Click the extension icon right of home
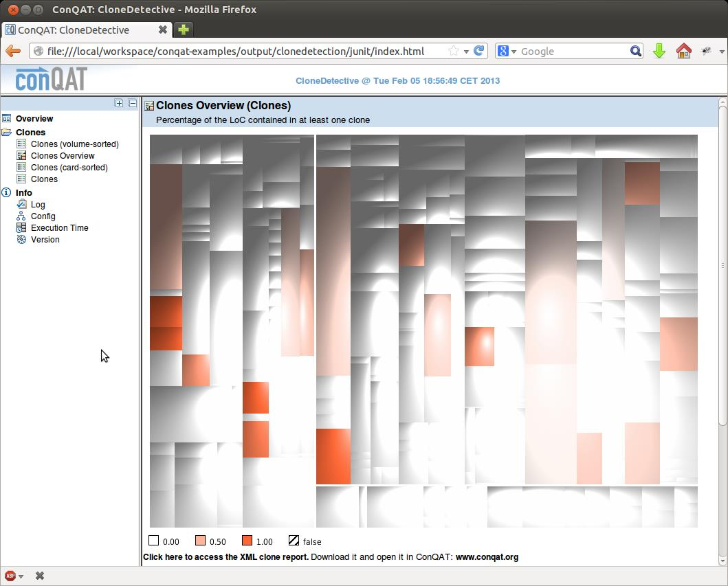This screenshot has height=586, width=728. tap(706, 51)
